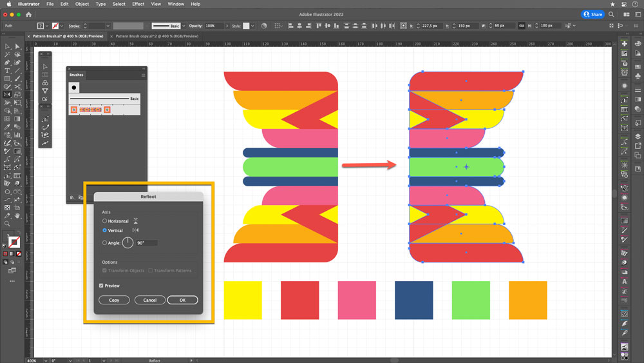Open the Style swatch dropdown
The image size is (644, 363).
click(253, 26)
